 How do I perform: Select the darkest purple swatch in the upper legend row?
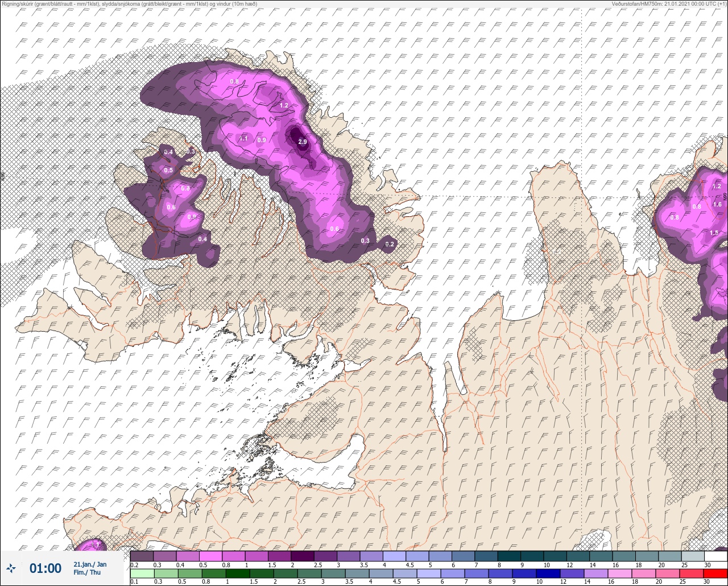[x=303, y=556]
